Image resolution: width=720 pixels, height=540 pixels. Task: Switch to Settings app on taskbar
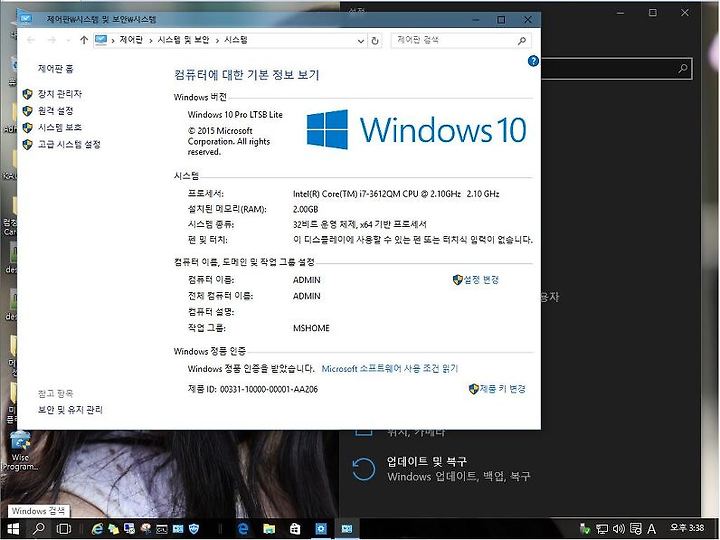point(321,529)
